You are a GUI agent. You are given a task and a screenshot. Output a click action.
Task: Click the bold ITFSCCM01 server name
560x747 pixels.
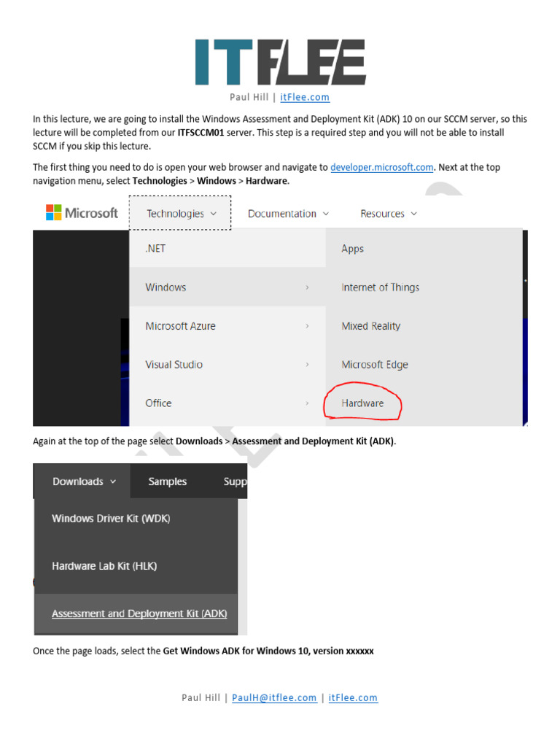pyautogui.click(x=201, y=133)
